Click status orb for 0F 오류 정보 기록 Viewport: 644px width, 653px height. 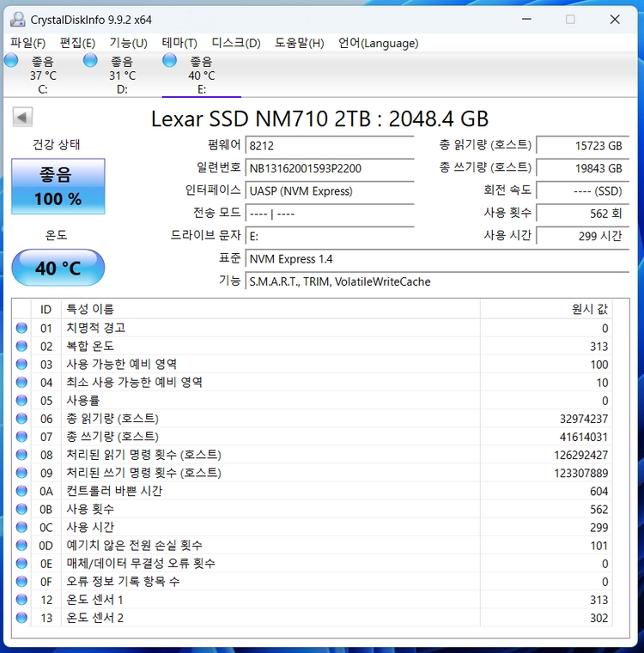[21, 582]
